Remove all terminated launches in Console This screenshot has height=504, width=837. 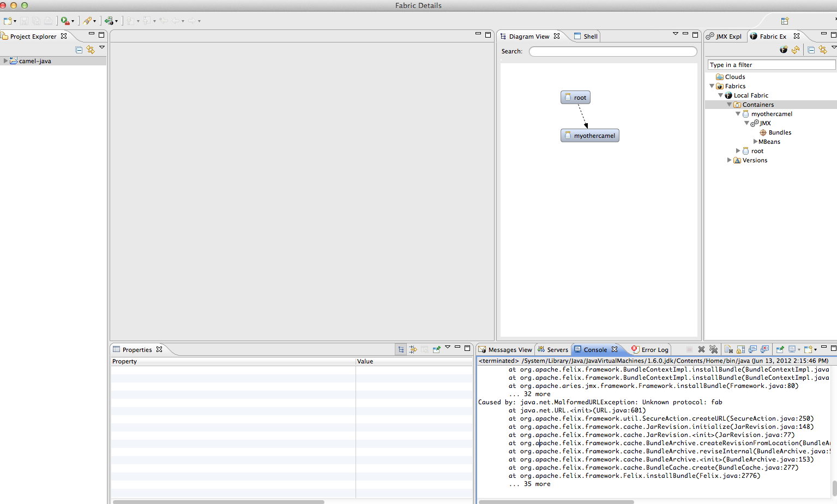[x=713, y=350]
